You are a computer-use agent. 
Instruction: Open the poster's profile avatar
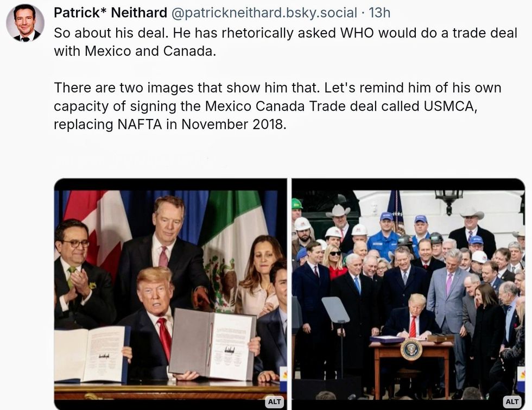click(x=25, y=23)
